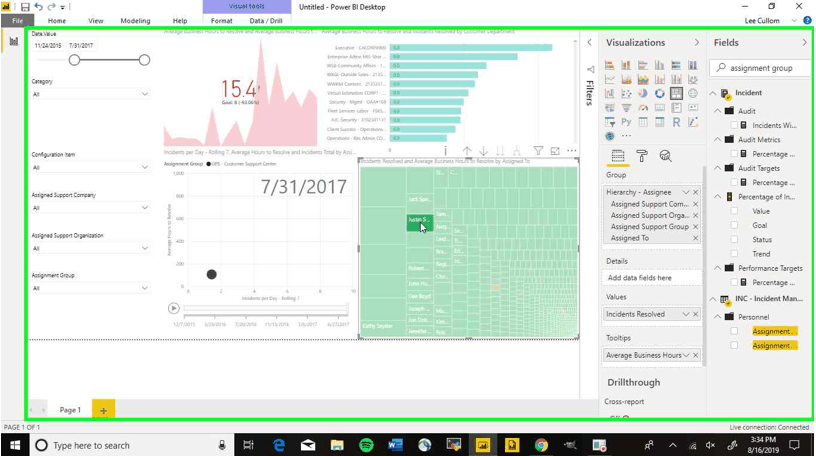This screenshot has width=816, height=457.
Task: Open the Format ribbon tab
Action: point(222,21)
